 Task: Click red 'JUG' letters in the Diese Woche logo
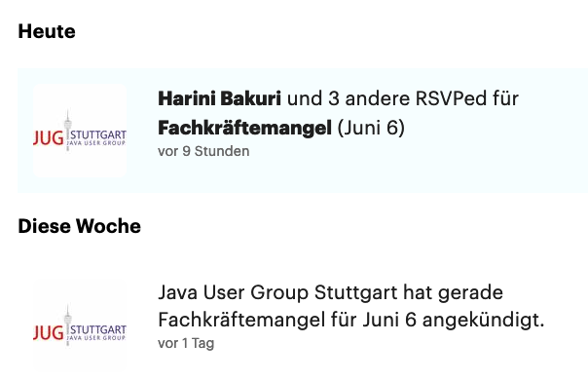pyautogui.click(x=49, y=333)
